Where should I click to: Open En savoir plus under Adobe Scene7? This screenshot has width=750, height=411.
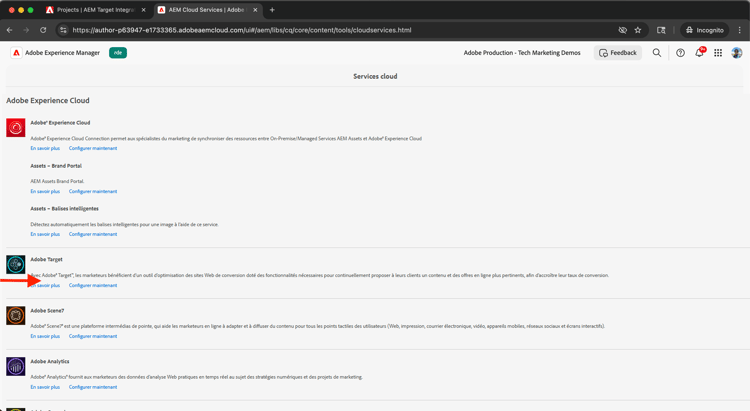click(45, 336)
